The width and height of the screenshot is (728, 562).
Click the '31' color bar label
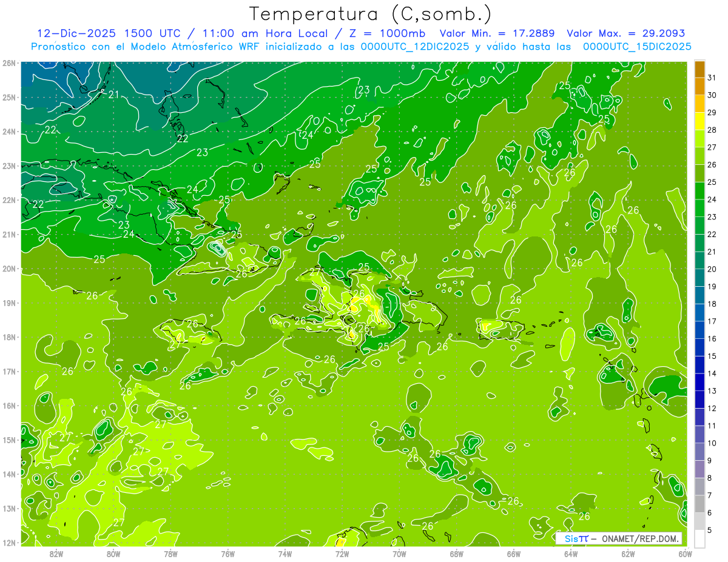[712, 78]
